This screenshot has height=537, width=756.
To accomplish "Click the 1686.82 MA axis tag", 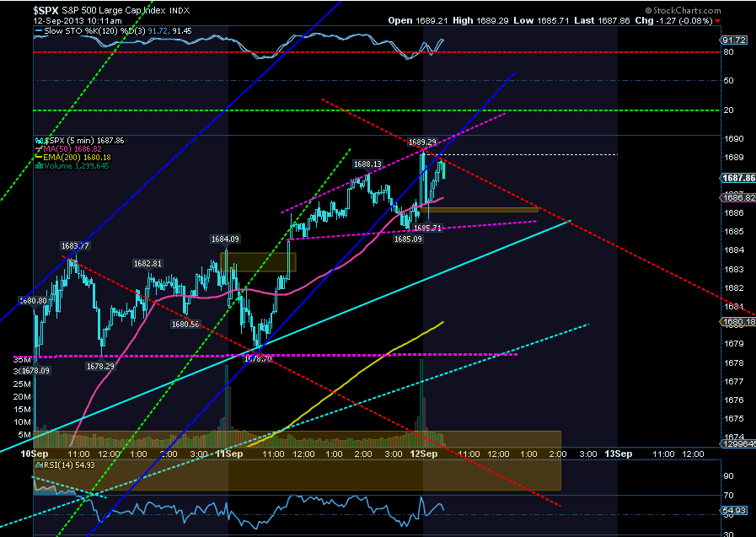I will (738, 197).
